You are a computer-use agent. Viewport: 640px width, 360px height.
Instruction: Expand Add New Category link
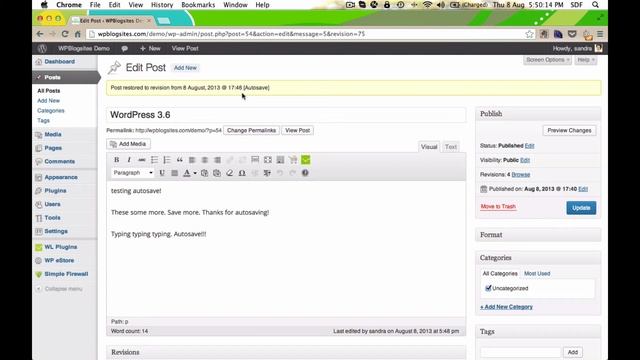tap(507, 307)
